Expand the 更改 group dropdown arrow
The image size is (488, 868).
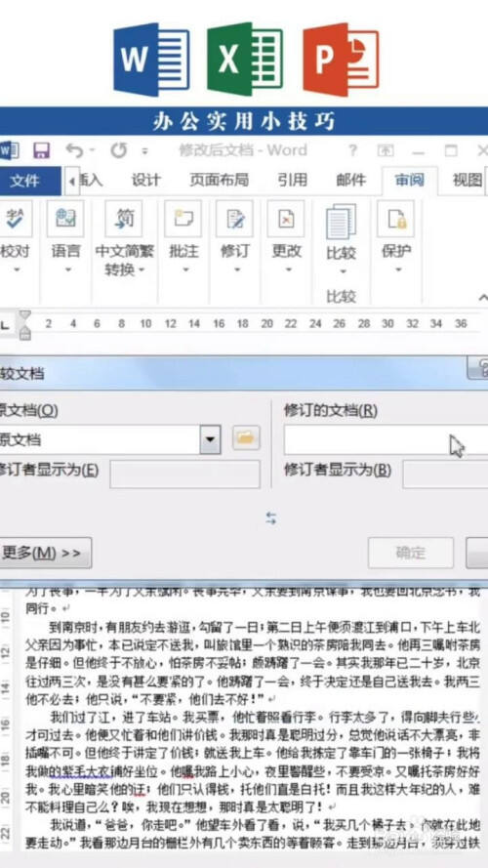(289, 270)
